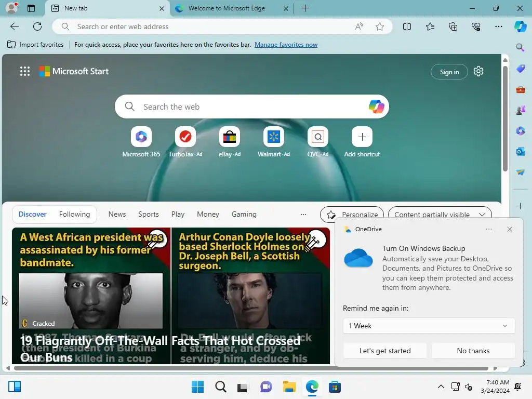Focus the address bar field
Viewport: 532px width, 399px height.
pos(222,26)
